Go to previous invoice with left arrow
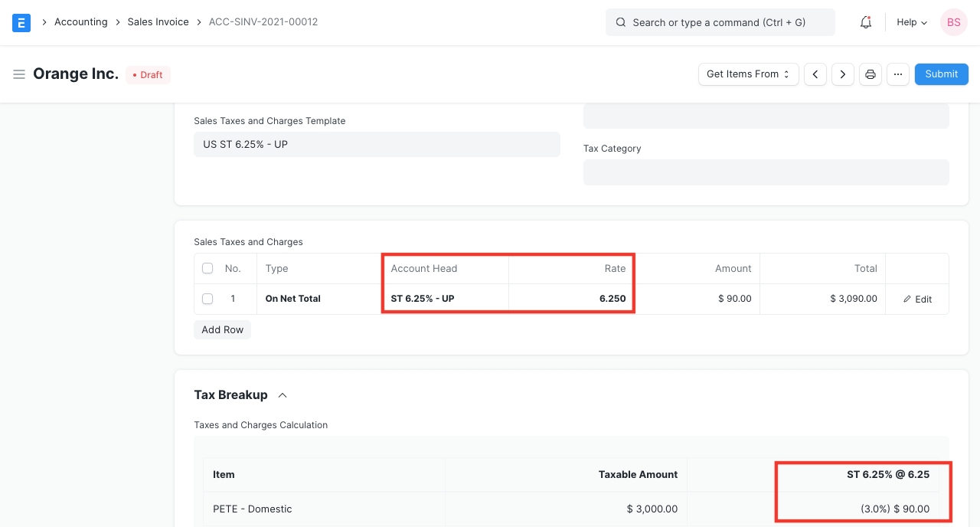Image resolution: width=980 pixels, height=527 pixels. tap(815, 74)
